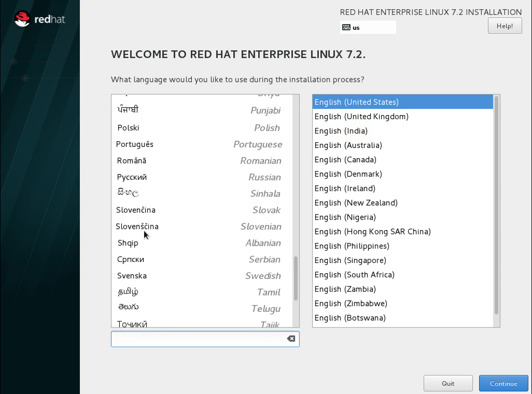Click Quit to exit installation
The width and height of the screenshot is (532, 394).
click(448, 383)
